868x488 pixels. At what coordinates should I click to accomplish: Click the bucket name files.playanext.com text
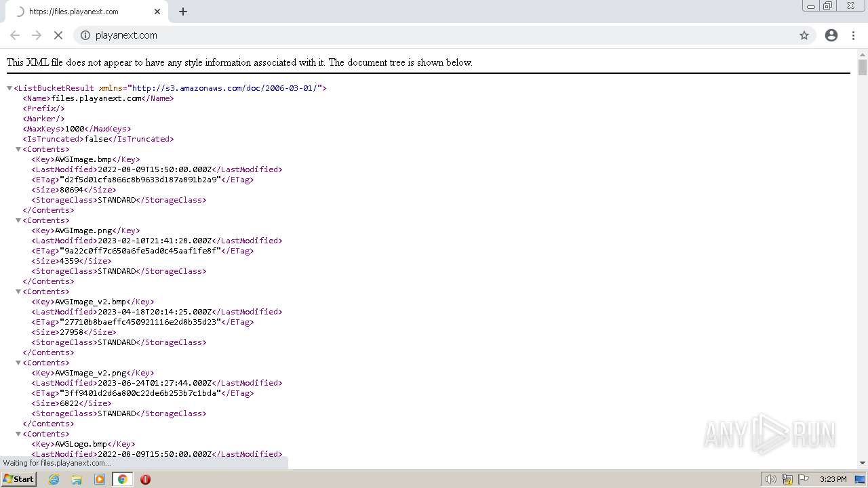coord(96,98)
